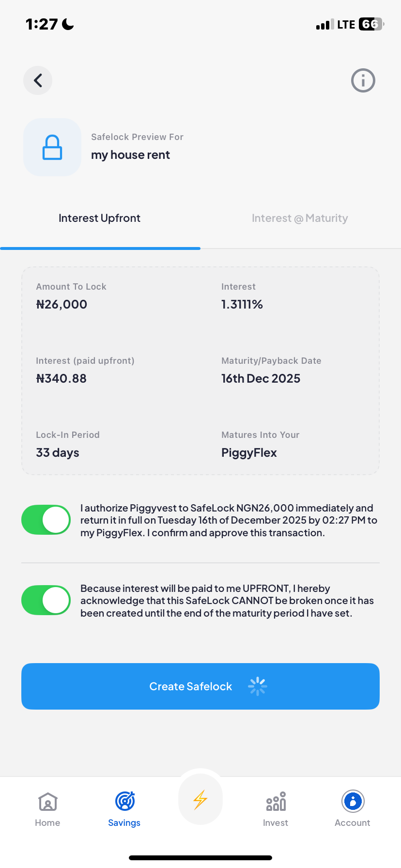Screen dimensions: 401x868
Task: Click the blue tab progress indicator bar
Action: [100, 248]
